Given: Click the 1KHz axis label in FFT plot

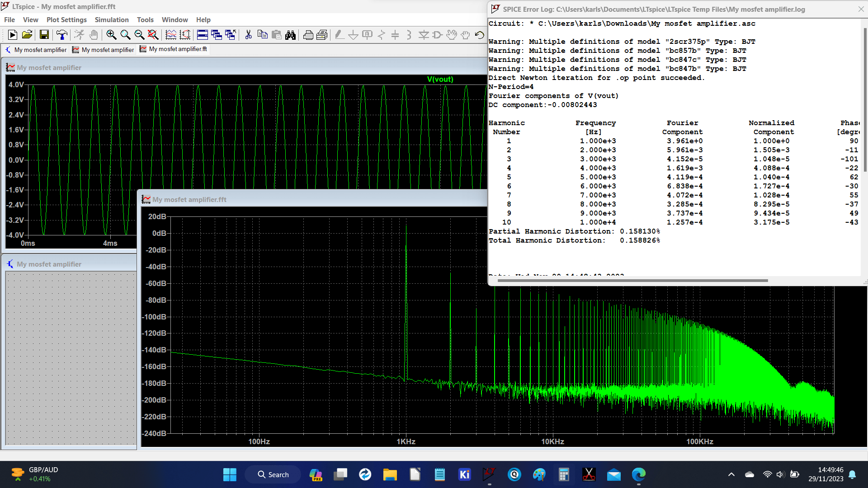Looking at the screenshot, I should coord(406,441).
